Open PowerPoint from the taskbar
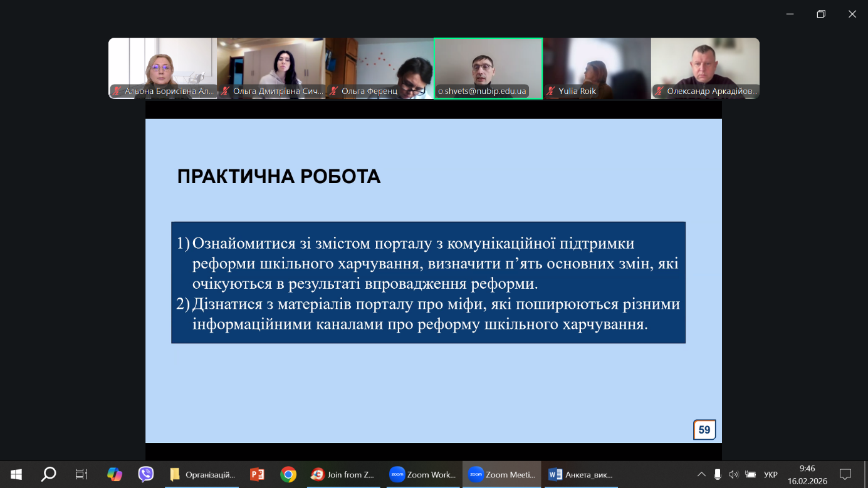This screenshot has width=868, height=488. click(x=257, y=474)
